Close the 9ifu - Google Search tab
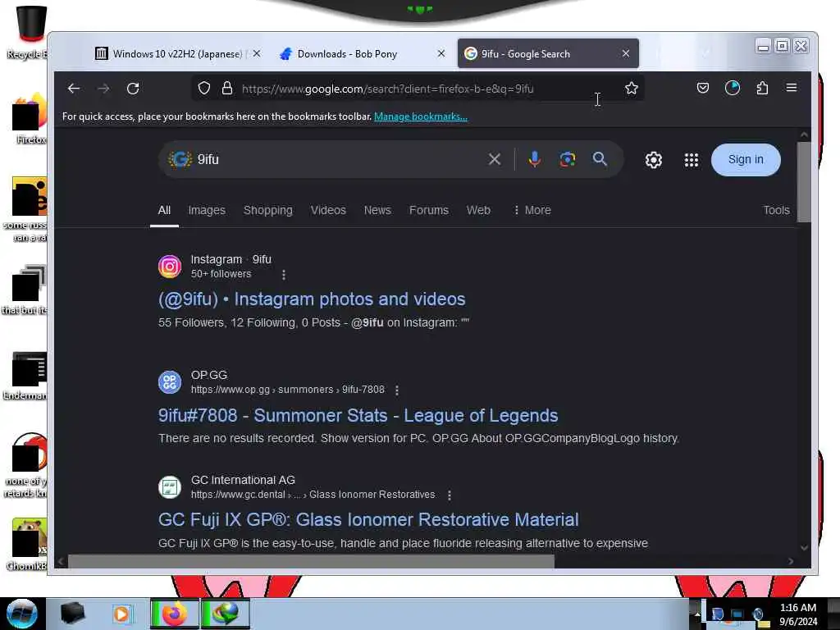 626,53
